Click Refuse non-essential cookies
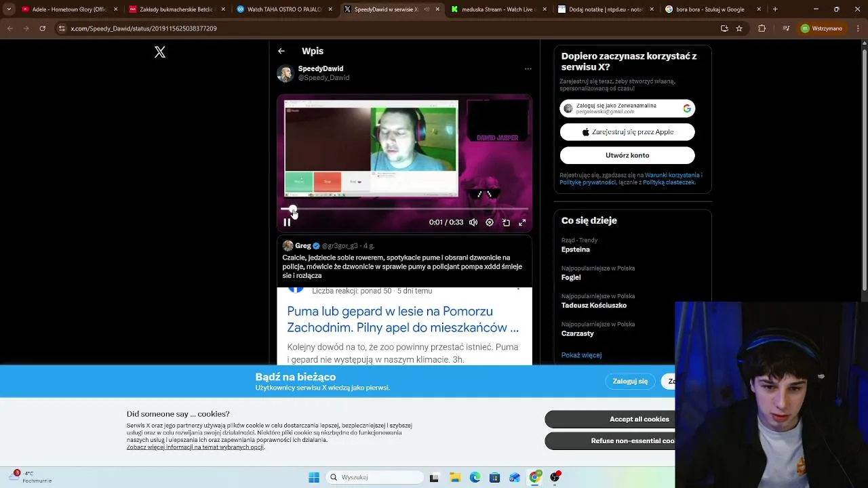868x488 pixels. [x=610, y=441]
